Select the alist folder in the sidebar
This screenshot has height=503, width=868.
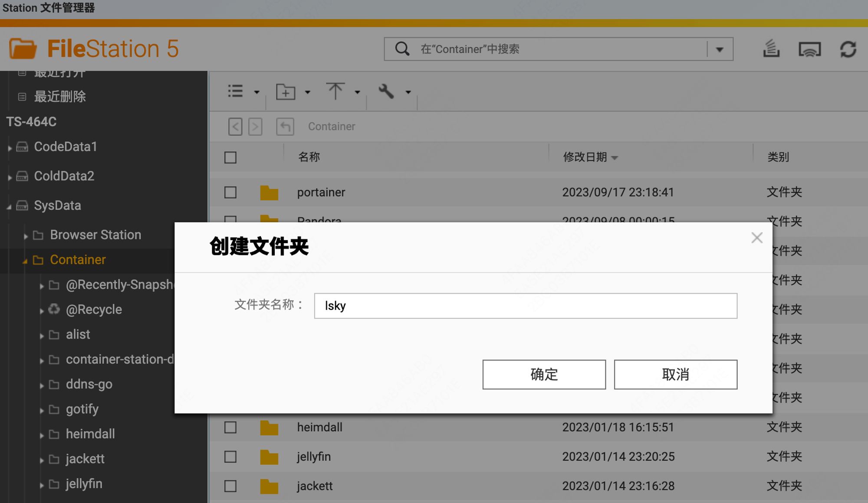click(x=78, y=334)
